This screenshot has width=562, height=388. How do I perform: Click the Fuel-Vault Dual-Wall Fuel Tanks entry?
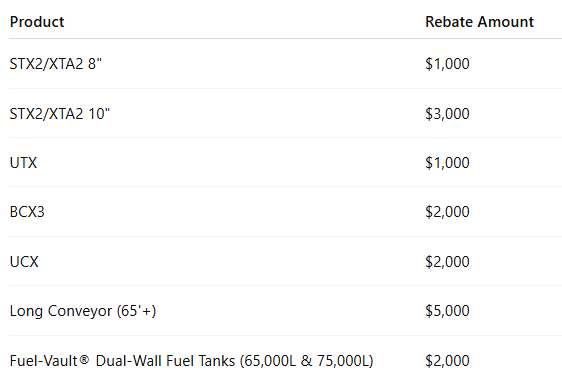point(191,361)
